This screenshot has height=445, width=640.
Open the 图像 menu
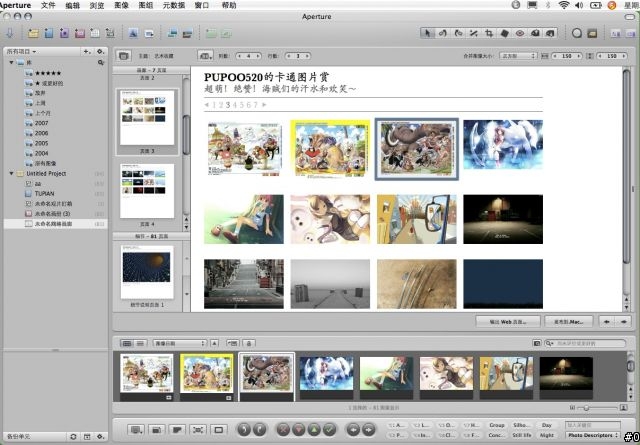(121, 5)
